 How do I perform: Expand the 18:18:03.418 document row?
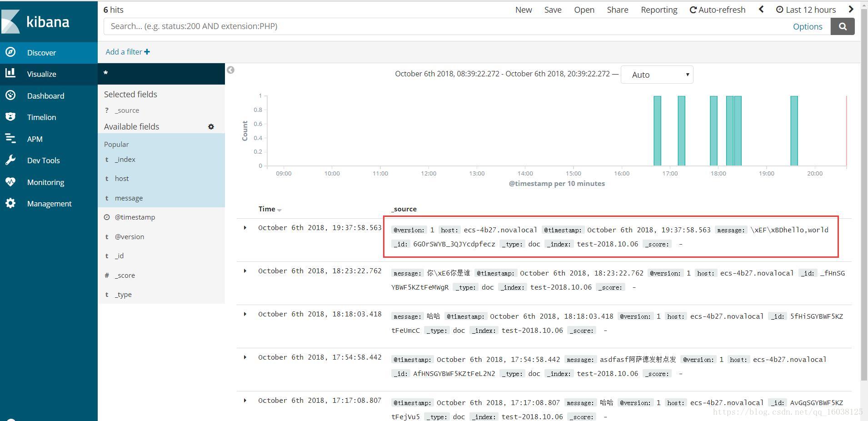(x=245, y=314)
